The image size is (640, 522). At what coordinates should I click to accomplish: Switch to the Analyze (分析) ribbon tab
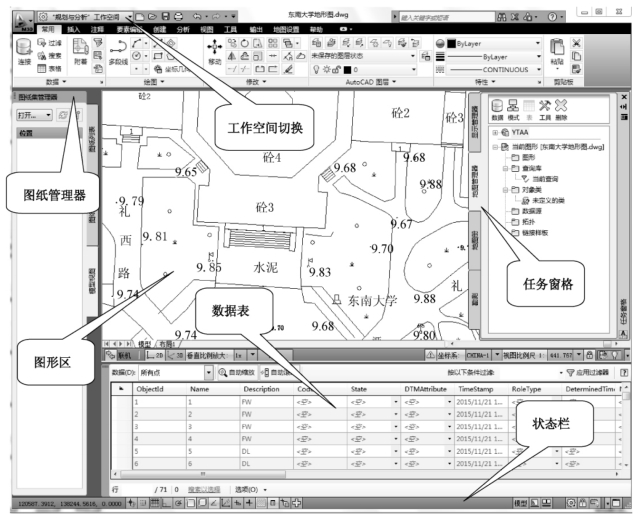(x=183, y=29)
